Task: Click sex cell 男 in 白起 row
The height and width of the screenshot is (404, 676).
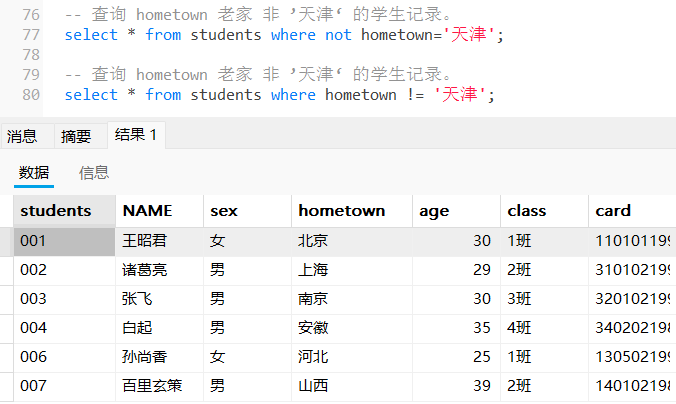Action: [247, 328]
